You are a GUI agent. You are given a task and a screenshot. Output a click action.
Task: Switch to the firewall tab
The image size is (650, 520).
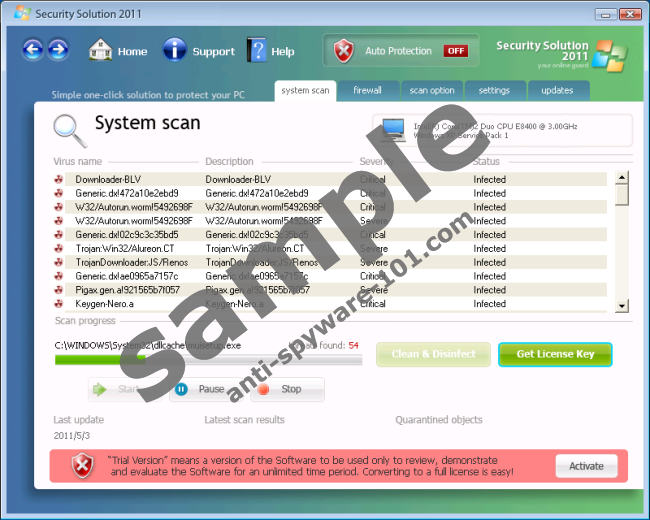point(367,91)
